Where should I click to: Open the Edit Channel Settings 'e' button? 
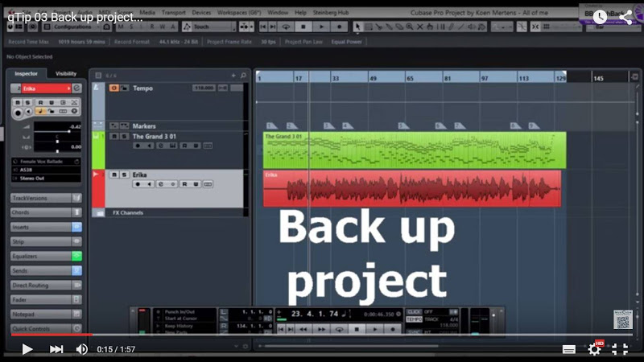point(76,88)
